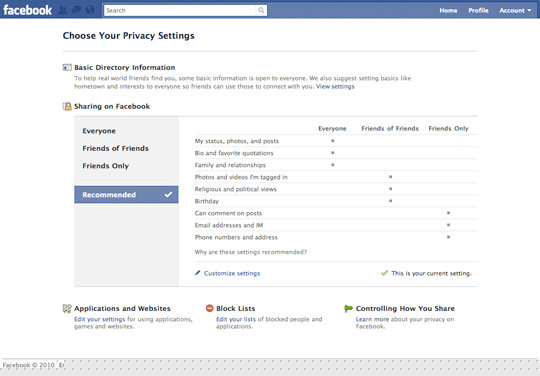Click Basic Directory Information heading
This screenshot has height=376, width=540.
click(125, 67)
